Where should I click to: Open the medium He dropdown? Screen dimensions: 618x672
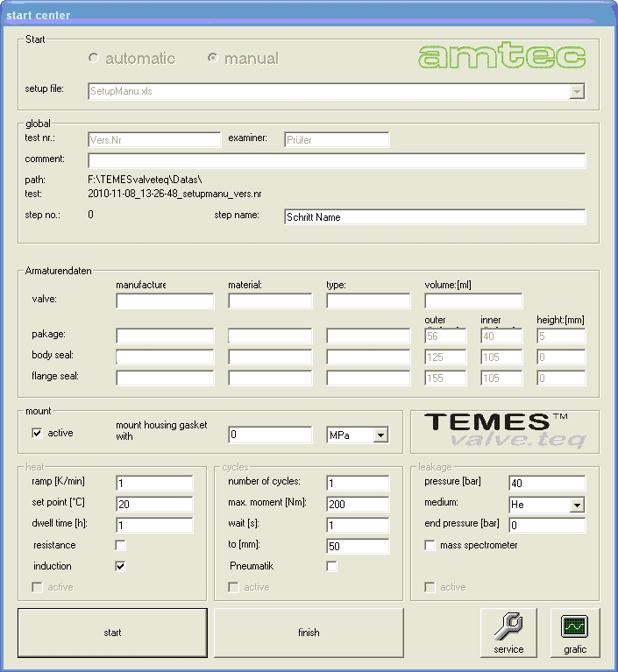tap(578, 505)
